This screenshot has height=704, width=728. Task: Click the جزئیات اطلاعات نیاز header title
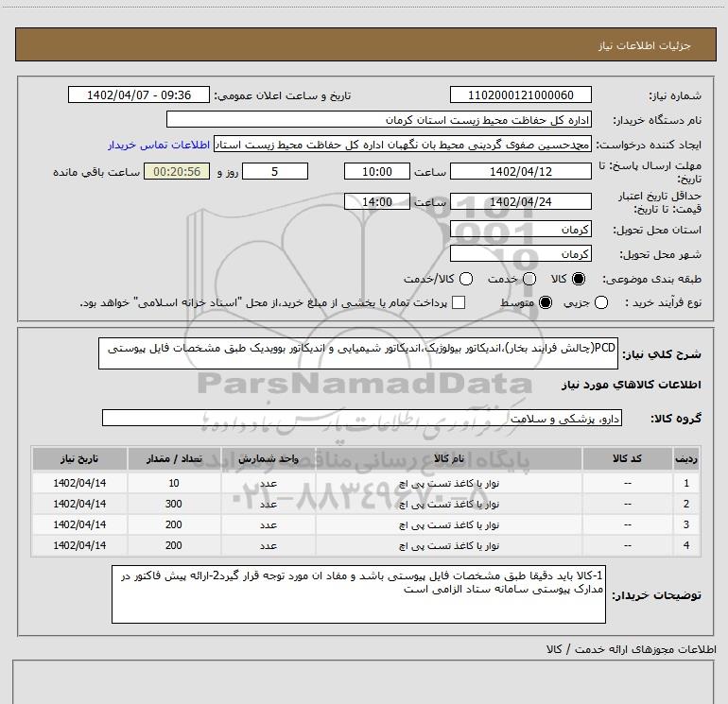pyautogui.click(x=645, y=45)
